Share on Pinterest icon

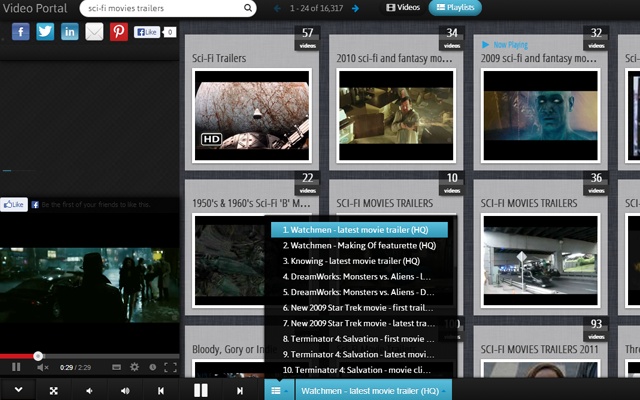(119, 32)
